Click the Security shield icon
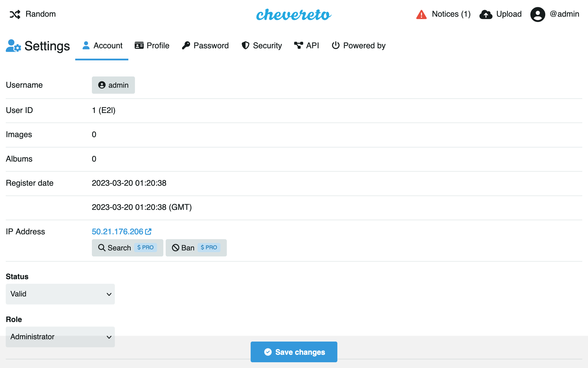The image size is (588, 368). coord(245,45)
